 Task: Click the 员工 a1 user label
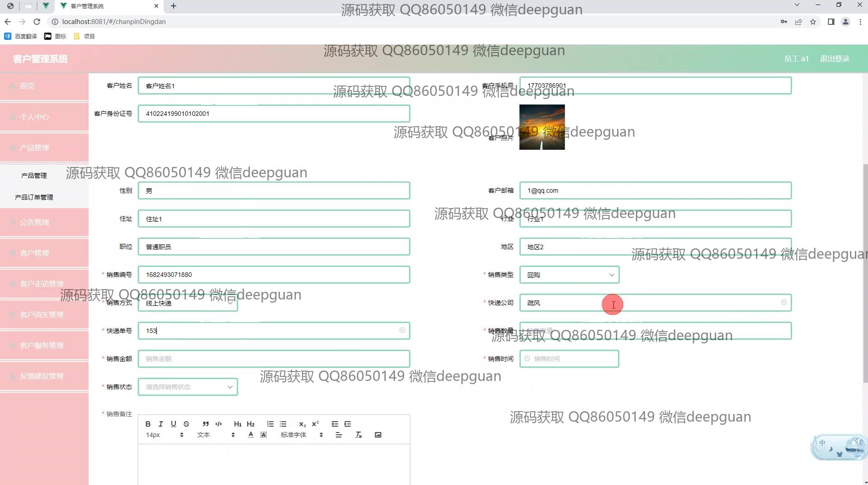796,59
